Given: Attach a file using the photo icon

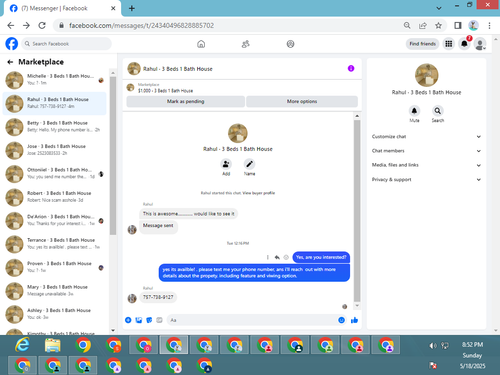Looking at the screenshot, I should click(x=139, y=320).
